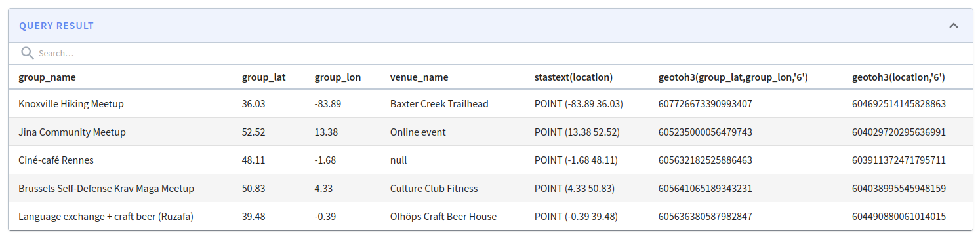980x239 pixels.
Task: Click the POINT (13.38 52.52) cell
Action: [576, 132]
